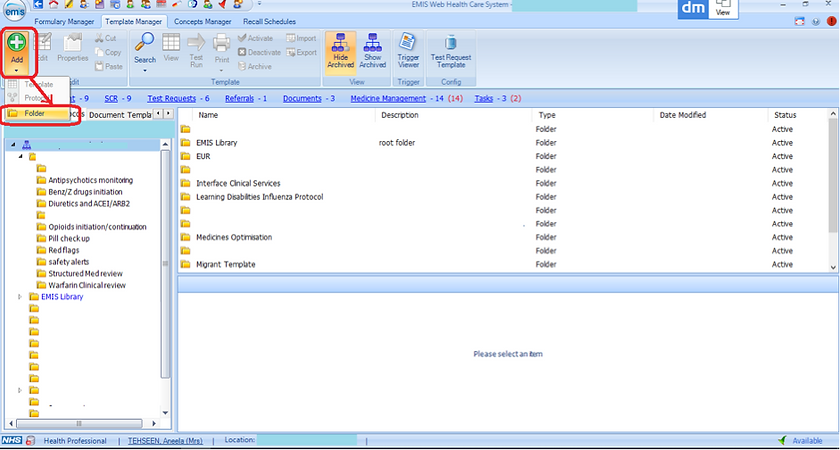Open the Document Templates tab
The width and height of the screenshot is (840, 450).
pyautogui.click(x=120, y=115)
